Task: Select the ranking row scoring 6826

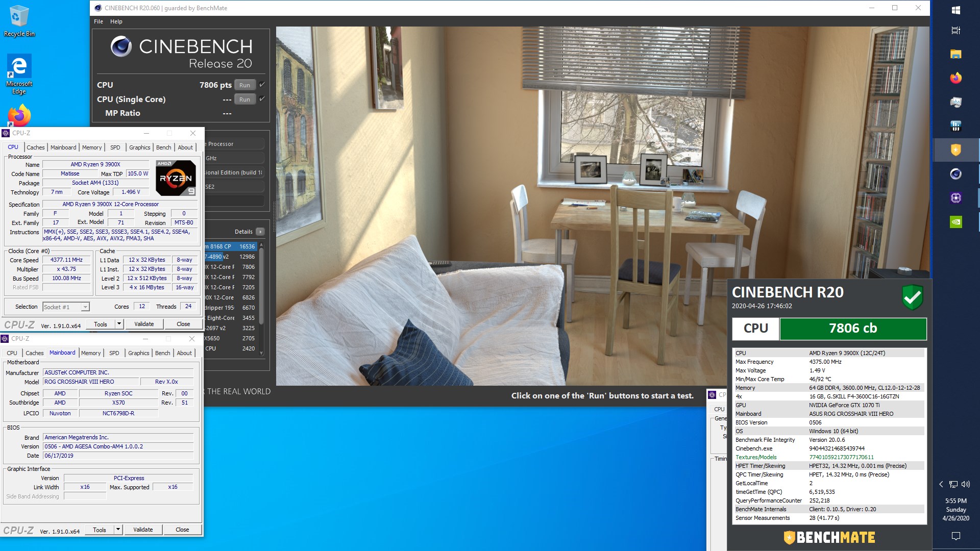Action: tap(231, 297)
